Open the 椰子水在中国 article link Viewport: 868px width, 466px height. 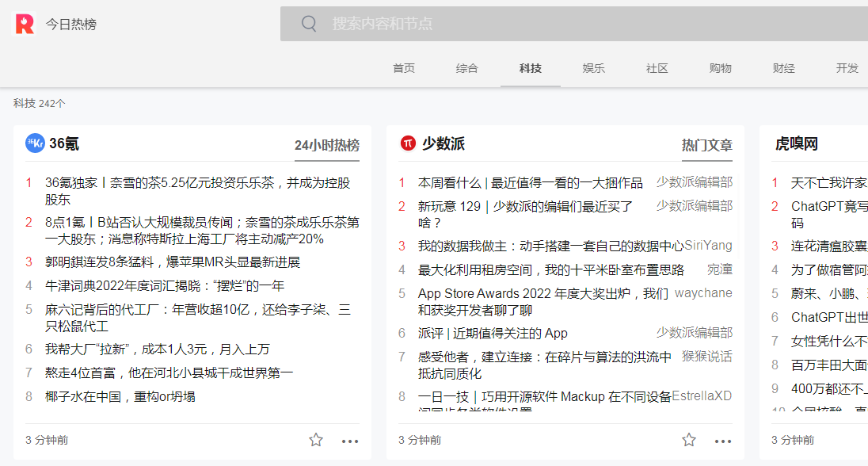coord(120,396)
